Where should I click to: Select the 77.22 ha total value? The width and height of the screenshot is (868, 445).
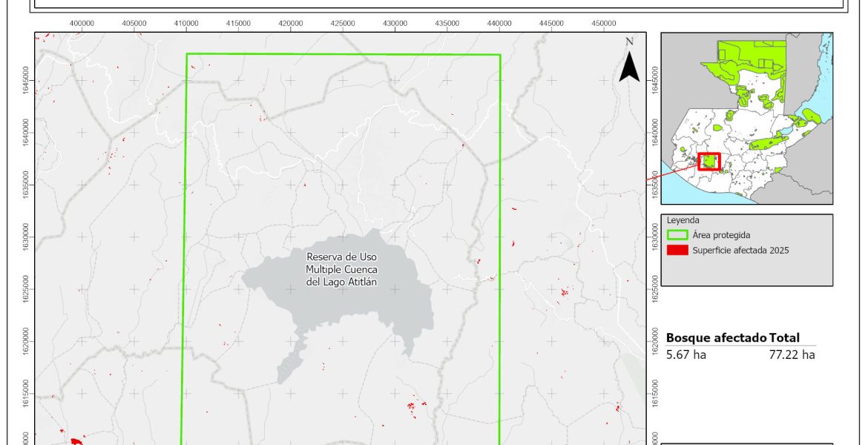[792, 355]
